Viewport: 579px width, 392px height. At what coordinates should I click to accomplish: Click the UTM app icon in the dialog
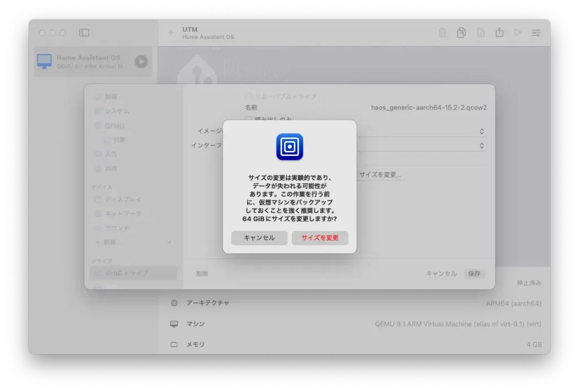click(289, 147)
